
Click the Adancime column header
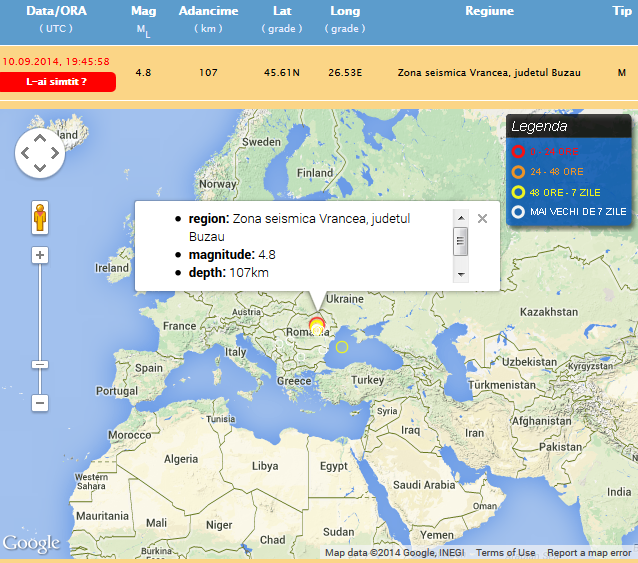(208, 11)
